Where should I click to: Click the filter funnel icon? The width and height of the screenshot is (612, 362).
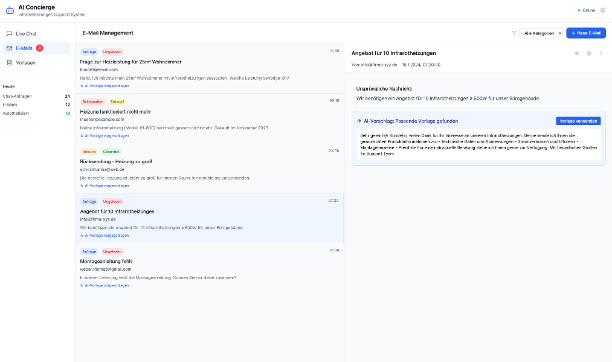514,33
